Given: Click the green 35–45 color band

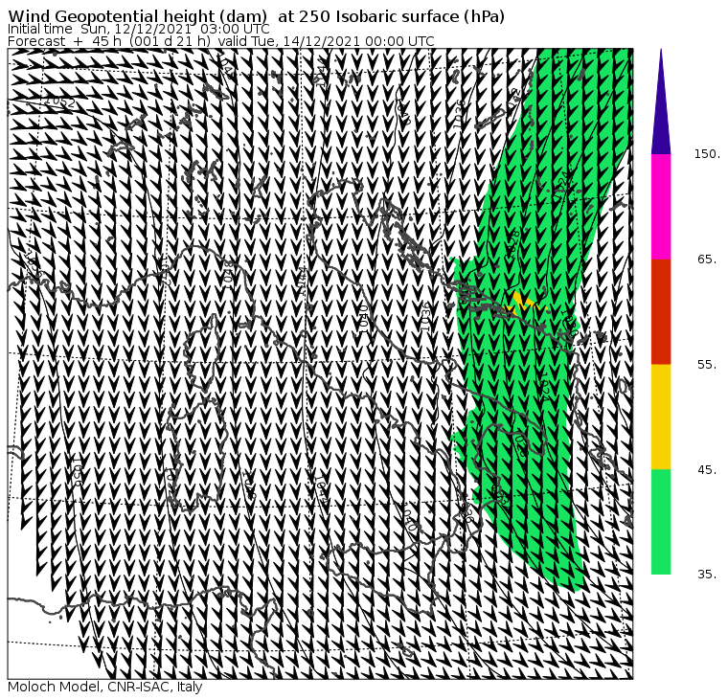Looking at the screenshot, I should point(661,522).
